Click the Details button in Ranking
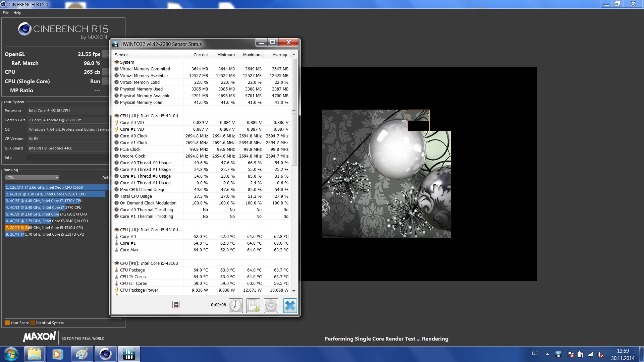644x362 pixels. [105, 178]
